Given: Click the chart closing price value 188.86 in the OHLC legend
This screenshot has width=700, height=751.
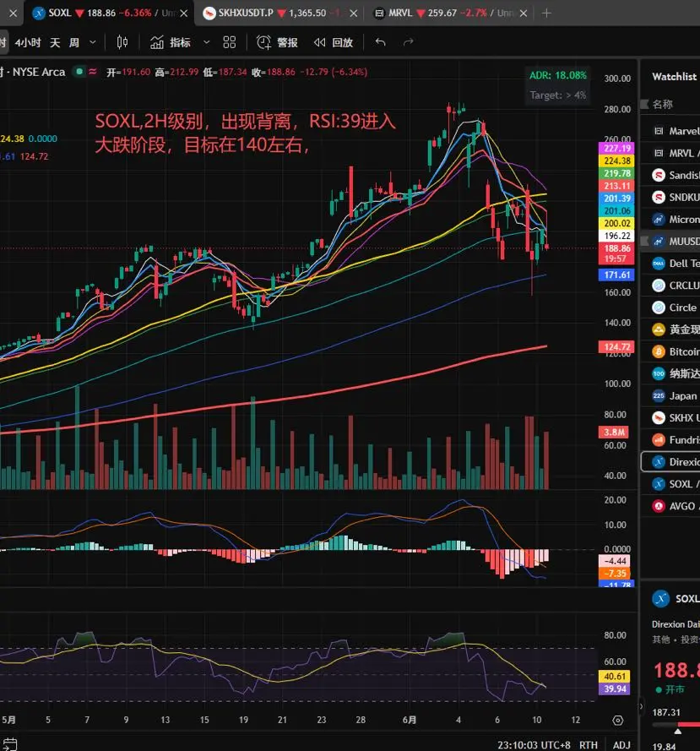Looking at the screenshot, I should pyautogui.click(x=281, y=73).
